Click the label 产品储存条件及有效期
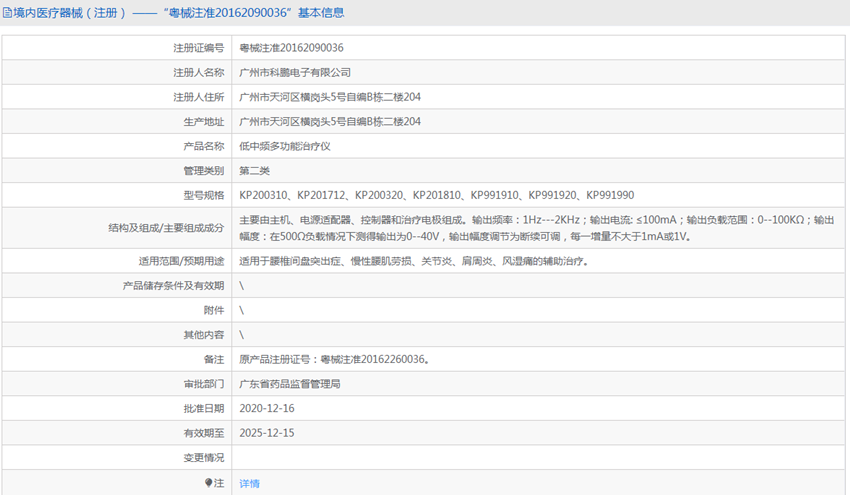Viewport: 850px width, 495px height. tap(173, 285)
